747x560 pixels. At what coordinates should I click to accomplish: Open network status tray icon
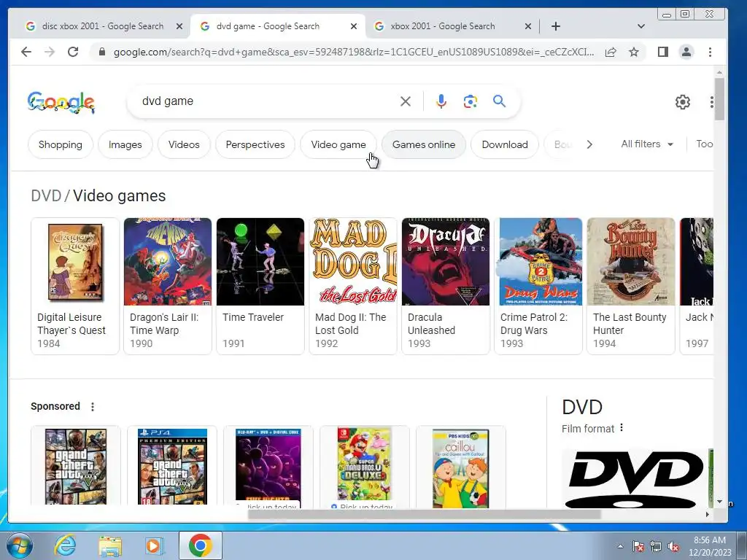(656, 547)
